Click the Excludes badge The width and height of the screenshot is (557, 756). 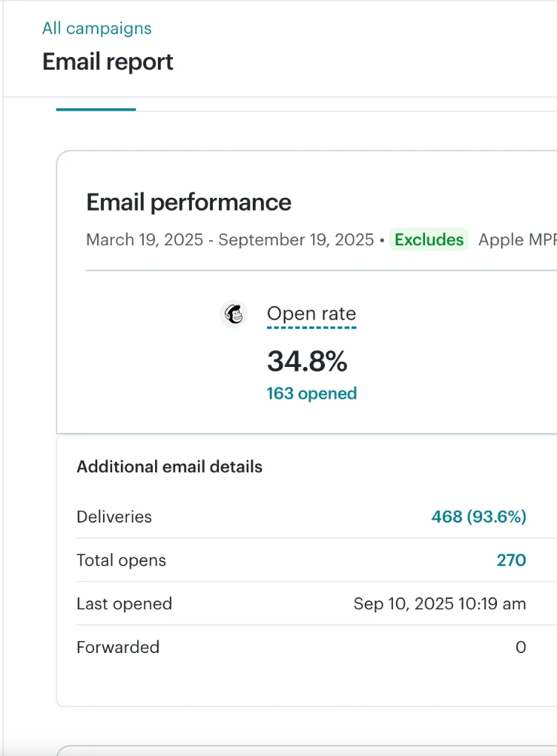point(429,239)
